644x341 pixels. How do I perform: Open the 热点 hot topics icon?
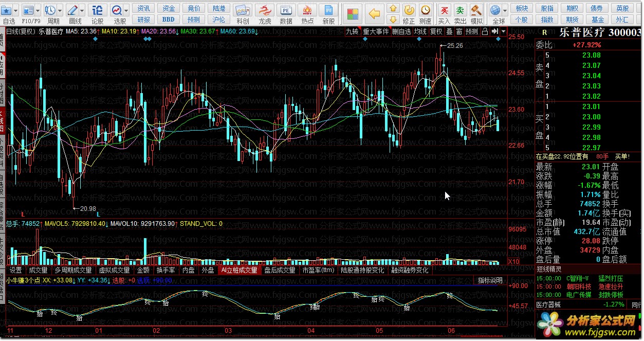307,10
